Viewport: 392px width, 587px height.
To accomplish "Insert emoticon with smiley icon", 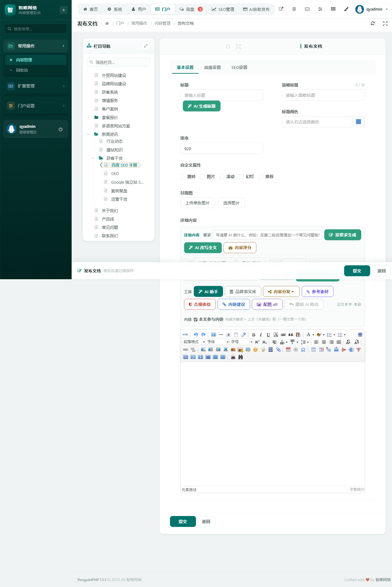I will point(256,350).
